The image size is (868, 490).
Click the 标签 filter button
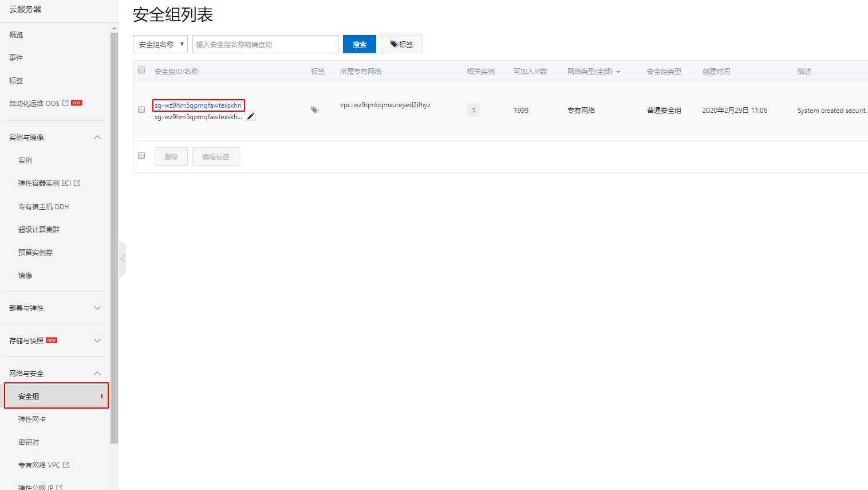coord(401,44)
